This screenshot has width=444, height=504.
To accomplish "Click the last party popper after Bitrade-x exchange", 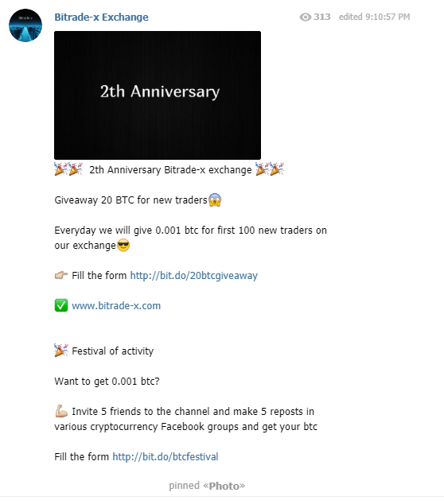I will click(x=277, y=169).
